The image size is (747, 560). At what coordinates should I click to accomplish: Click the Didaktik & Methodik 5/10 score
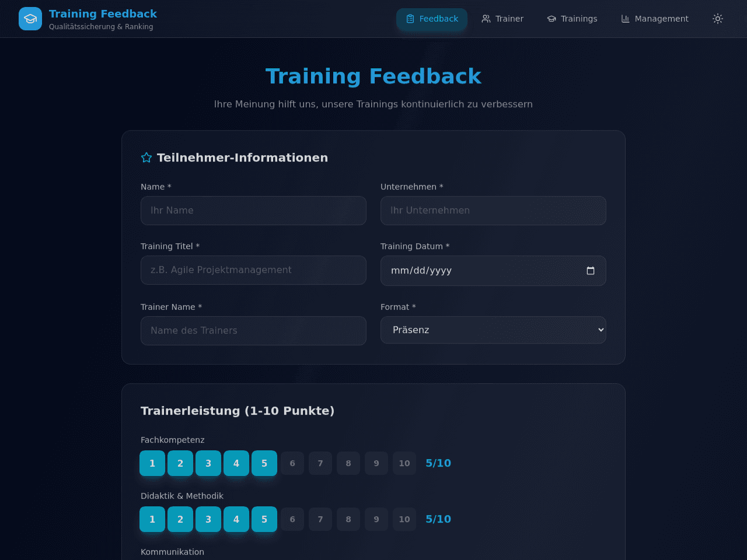click(438, 519)
